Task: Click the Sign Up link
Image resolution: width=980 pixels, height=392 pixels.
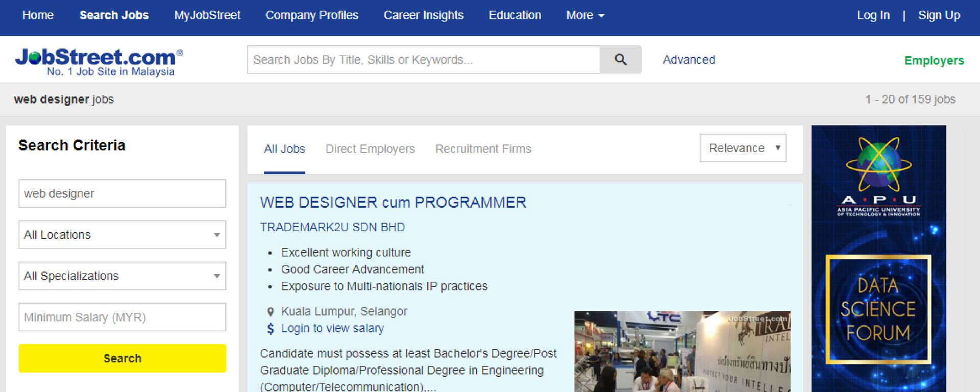Action: click(939, 15)
